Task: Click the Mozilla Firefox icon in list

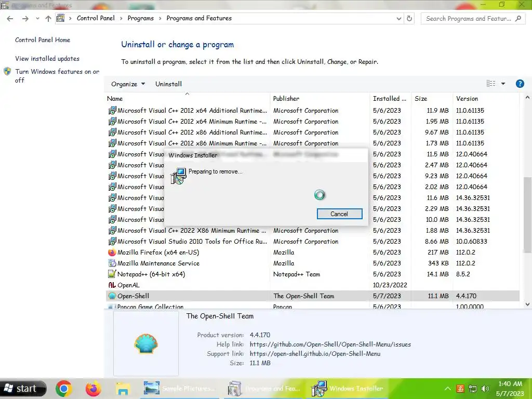Action: [x=112, y=252]
